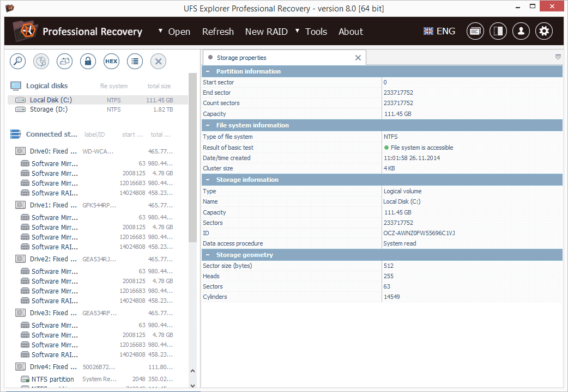568x392 pixels.
Task: Close the Storage properties tab
Action: 358,58
